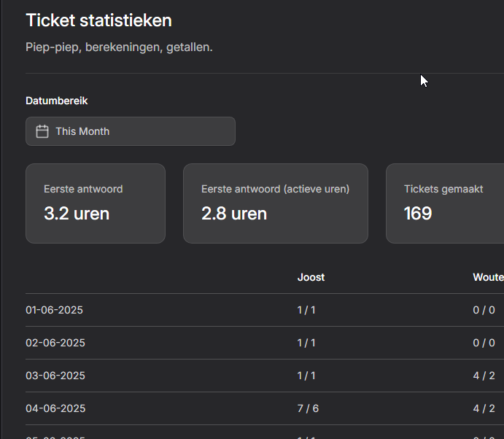The width and height of the screenshot is (504, 439).
Task: Select the 02-06-2025 date row
Action: pyautogui.click(x=55, y=343)
